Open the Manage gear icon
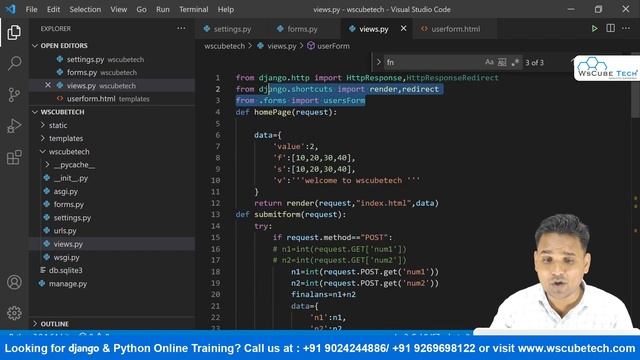 pos(14,313)
